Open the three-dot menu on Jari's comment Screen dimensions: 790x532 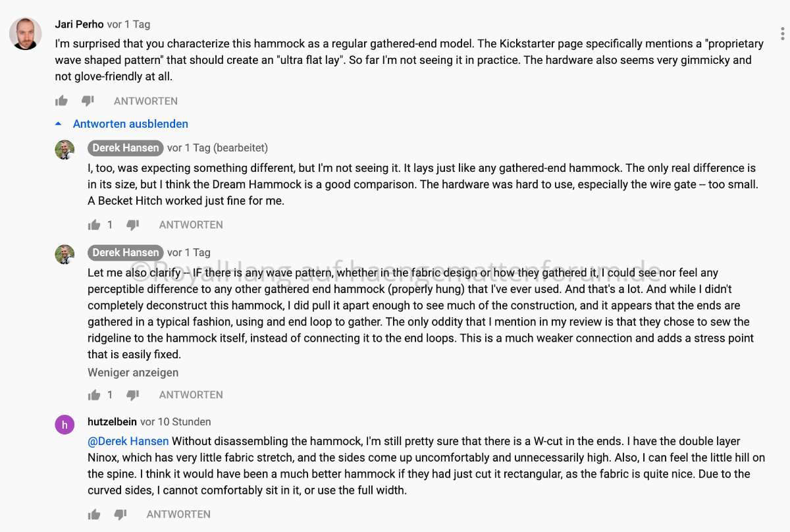[x=782, y=33]
